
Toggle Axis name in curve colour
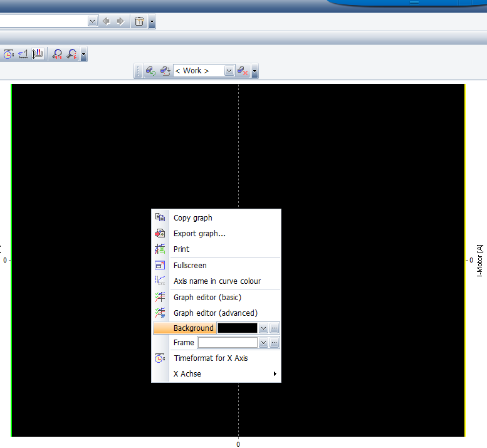pos(217,281)
